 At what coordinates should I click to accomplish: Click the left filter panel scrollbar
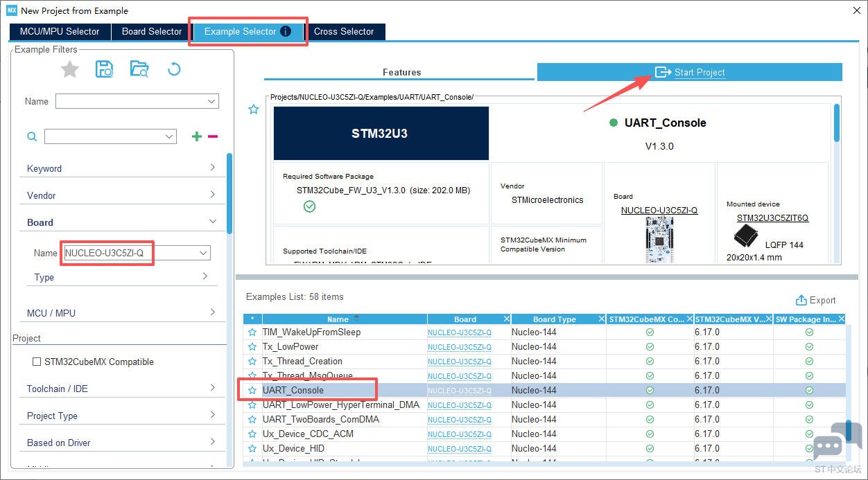pos(229,194)
